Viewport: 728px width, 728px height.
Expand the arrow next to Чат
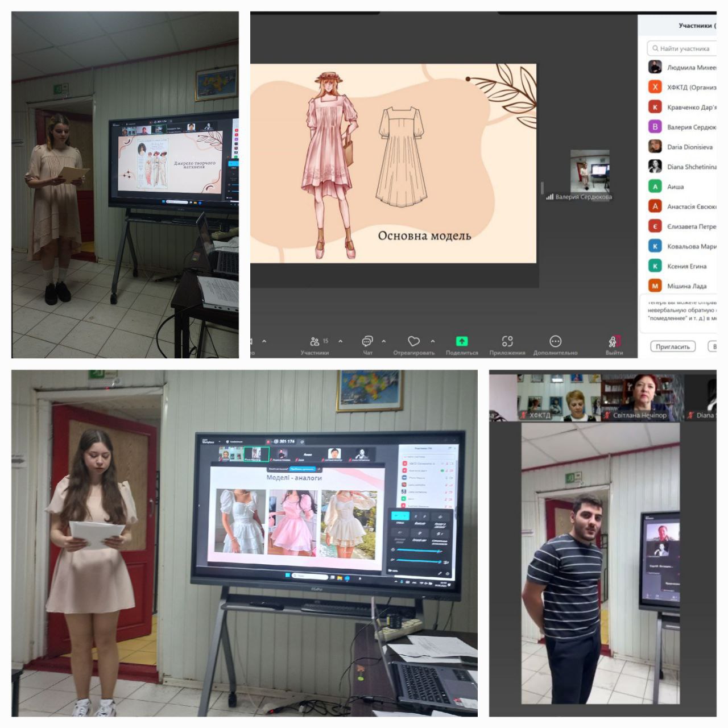tap(383, 341)
